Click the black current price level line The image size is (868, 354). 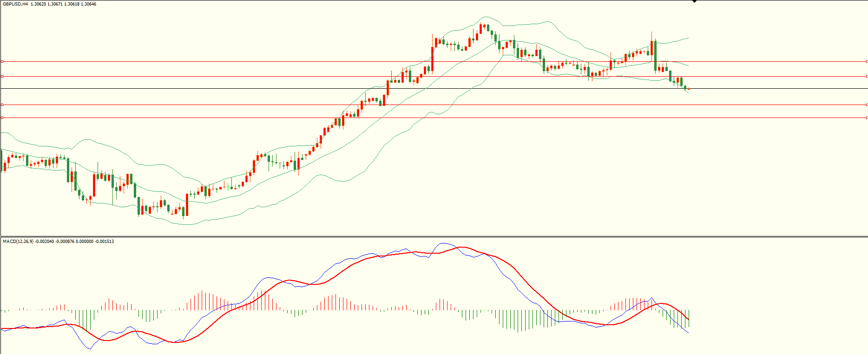pyautogui.click(x=434, y=88)
